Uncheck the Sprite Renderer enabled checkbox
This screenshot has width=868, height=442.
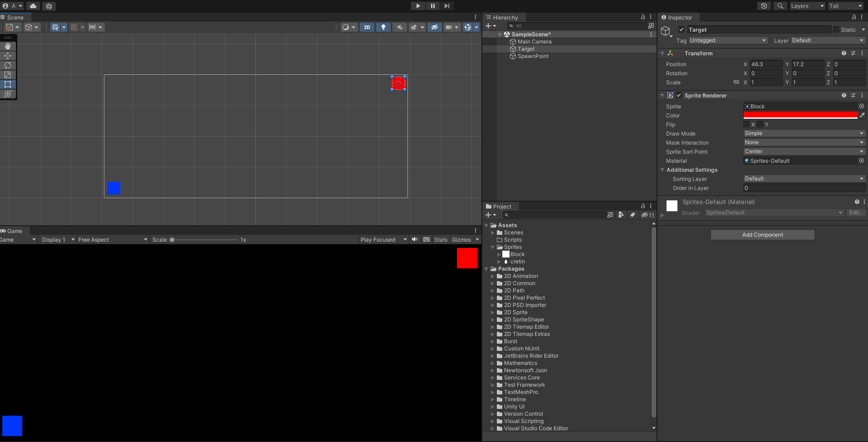point(679,96)
